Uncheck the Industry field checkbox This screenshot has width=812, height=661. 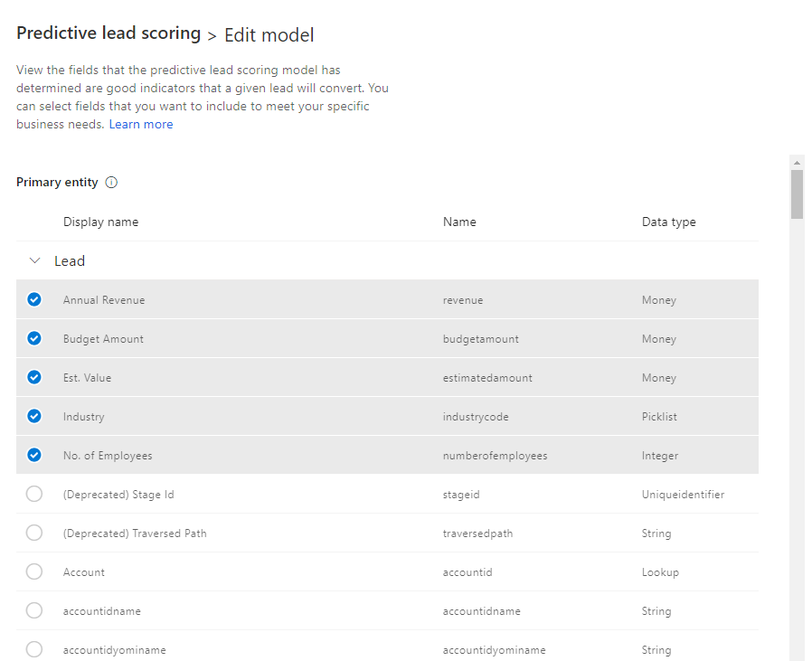click(x=34, y=416)
